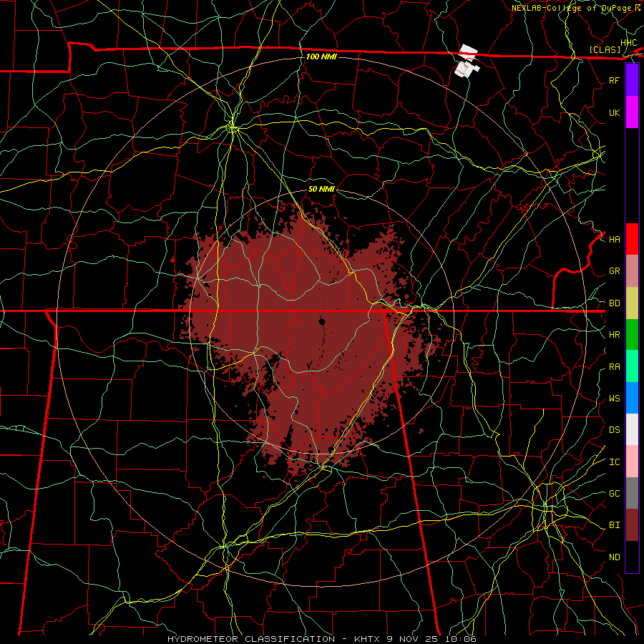Click the 'UK' legend label

point(615,112)
